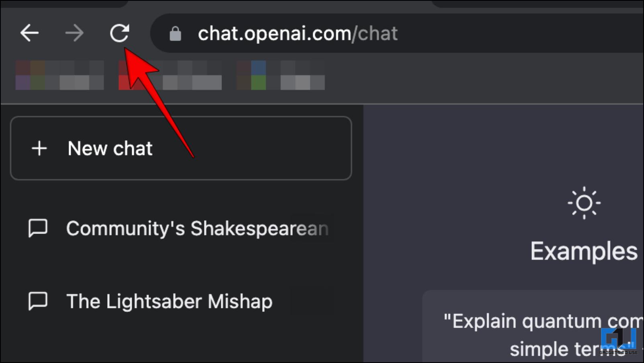Click the padlock site info icon
Image resolution: width=644 pixels, height=363 pixels.
[x=175, y=34]
